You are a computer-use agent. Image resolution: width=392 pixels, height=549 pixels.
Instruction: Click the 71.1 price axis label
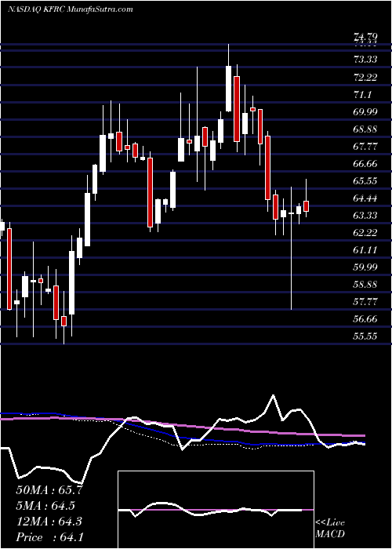pos(362,95)
